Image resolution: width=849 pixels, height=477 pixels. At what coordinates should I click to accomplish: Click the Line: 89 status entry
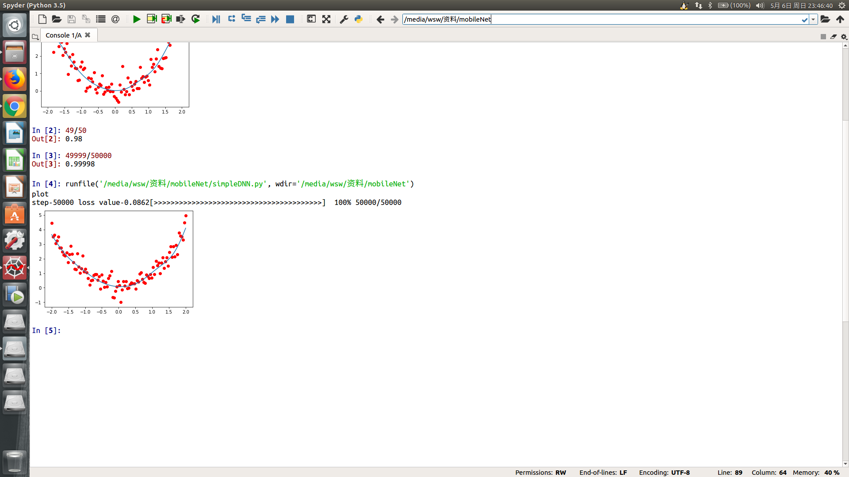[x=730, y=473]
